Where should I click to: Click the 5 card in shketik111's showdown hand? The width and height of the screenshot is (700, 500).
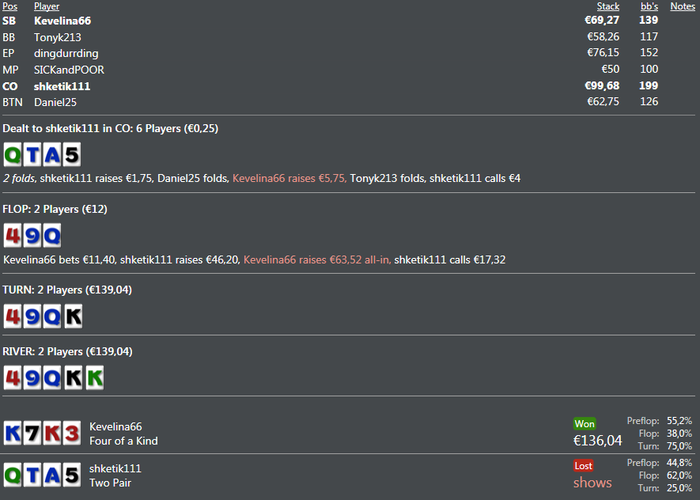point(70,474)
